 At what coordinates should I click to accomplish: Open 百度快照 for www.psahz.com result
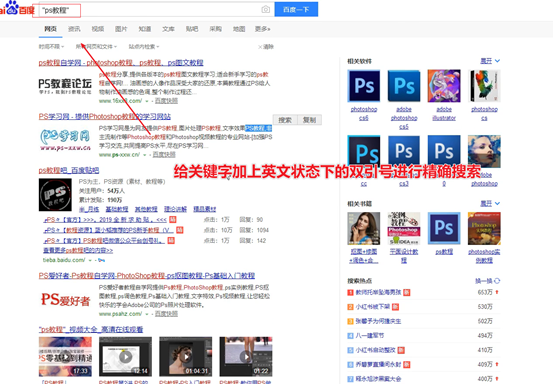coord(166,314)
